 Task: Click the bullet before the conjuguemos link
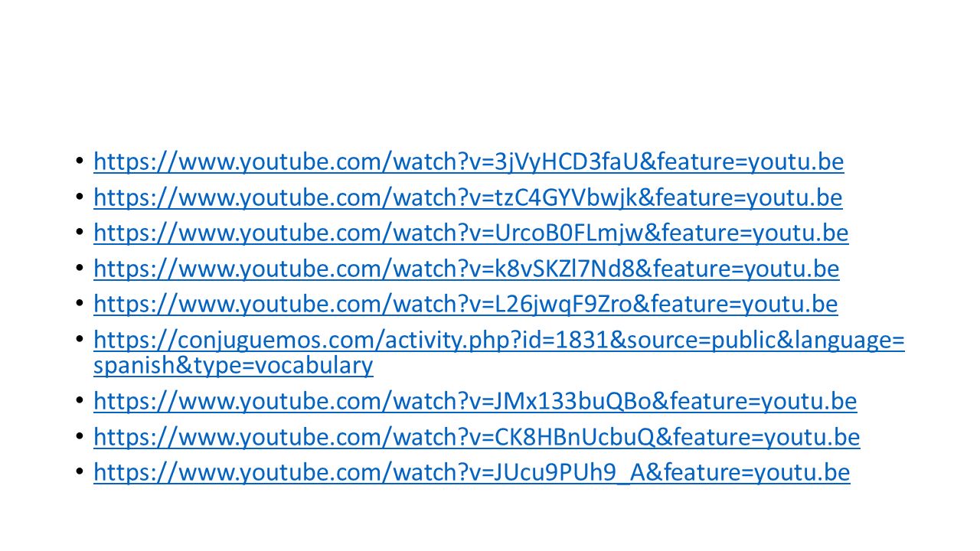80,341
